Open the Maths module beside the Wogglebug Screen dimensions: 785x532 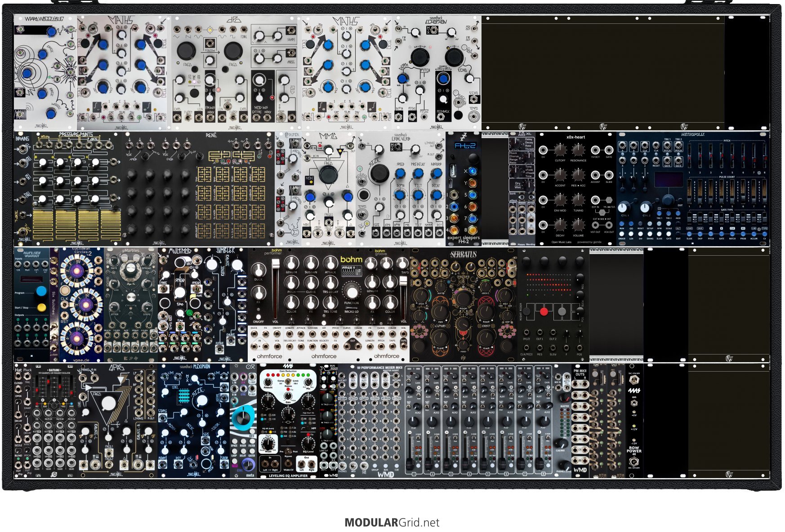124,73
